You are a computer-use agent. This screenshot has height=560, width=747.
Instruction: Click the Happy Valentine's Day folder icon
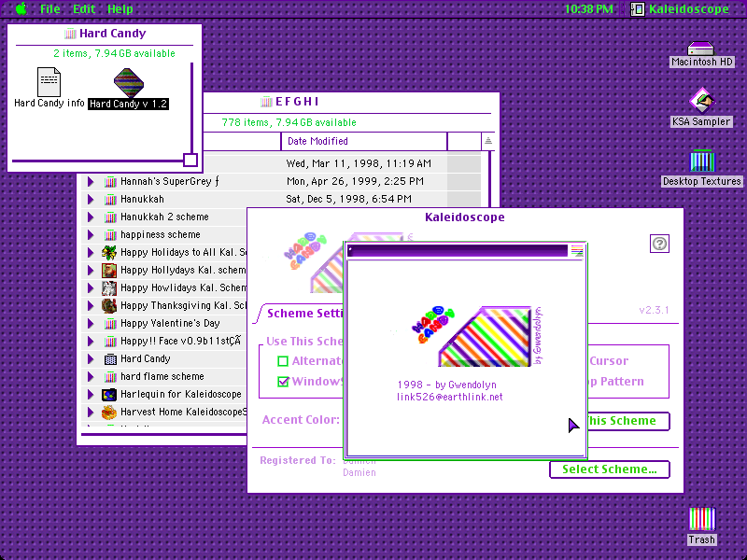(x=110, y=324)
